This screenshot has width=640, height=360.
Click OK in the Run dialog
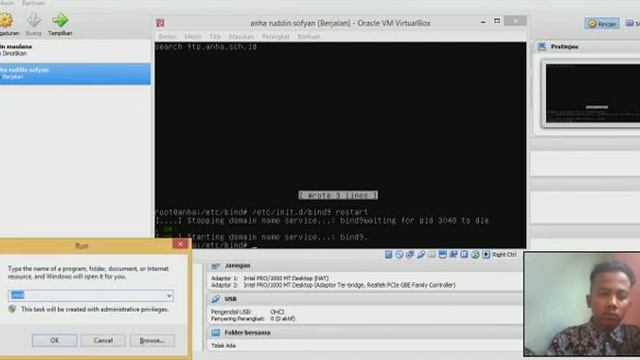55,340
